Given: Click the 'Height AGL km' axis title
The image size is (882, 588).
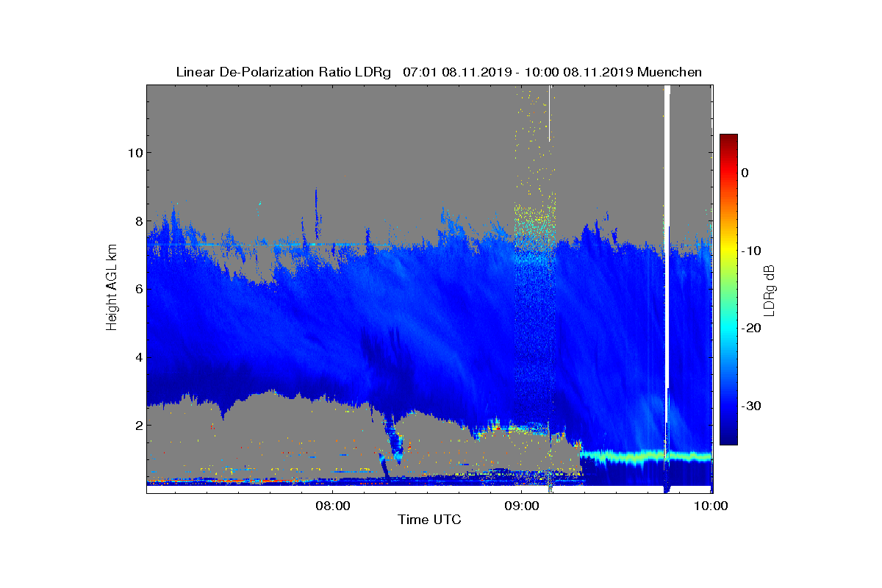Looking at the screenshot, I should [x=112, y=289].
